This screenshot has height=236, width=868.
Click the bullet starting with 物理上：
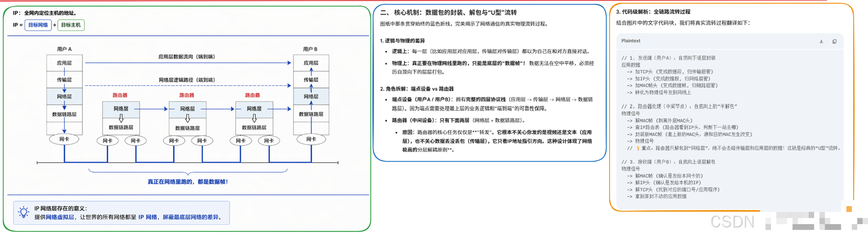(493, 67)
